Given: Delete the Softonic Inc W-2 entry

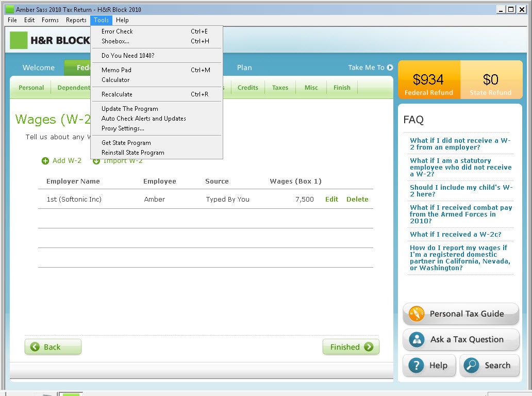Looking at the screenshot, I should pos(357,199).
